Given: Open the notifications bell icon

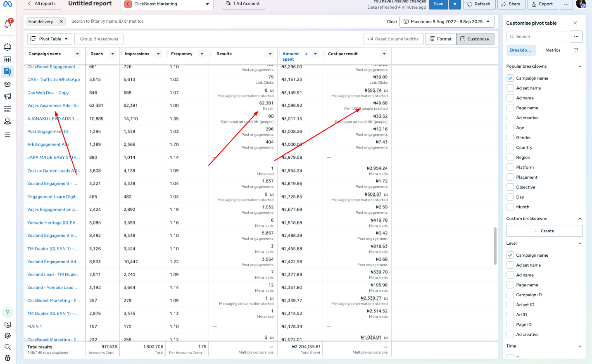Looking at the screenshot, I should tap(7, 24).
